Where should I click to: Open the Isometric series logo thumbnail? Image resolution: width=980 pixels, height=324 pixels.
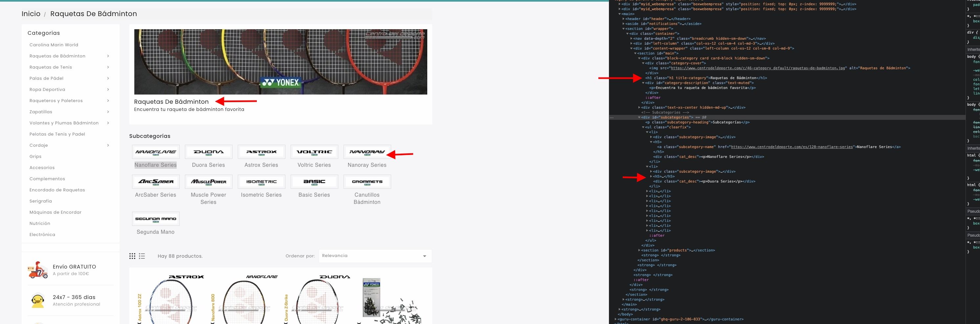pos(261,182)
